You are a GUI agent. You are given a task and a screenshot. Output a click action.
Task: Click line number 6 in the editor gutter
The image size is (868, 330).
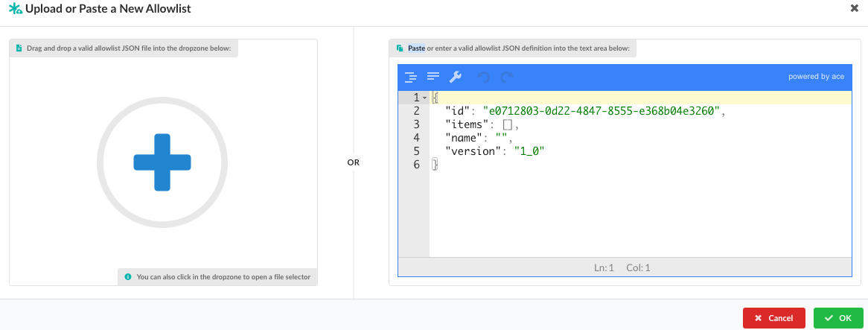(416, 165)
